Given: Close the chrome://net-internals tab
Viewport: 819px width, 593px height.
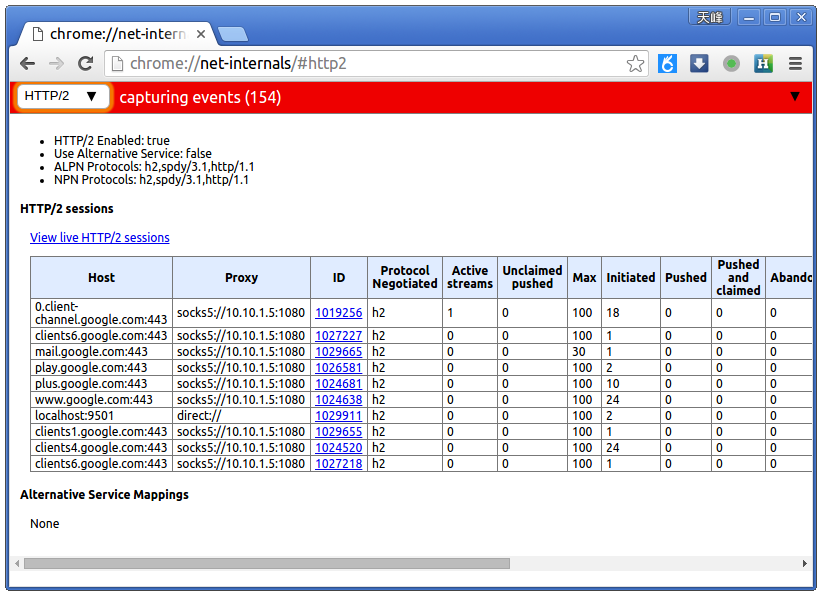Looking at the screenshot, I should pyautogui.click(x=201, y=34).
